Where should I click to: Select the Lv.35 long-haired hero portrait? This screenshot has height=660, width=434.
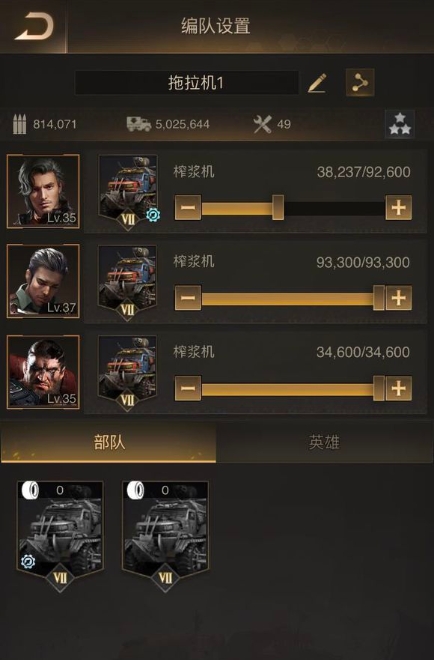[43, 192]
